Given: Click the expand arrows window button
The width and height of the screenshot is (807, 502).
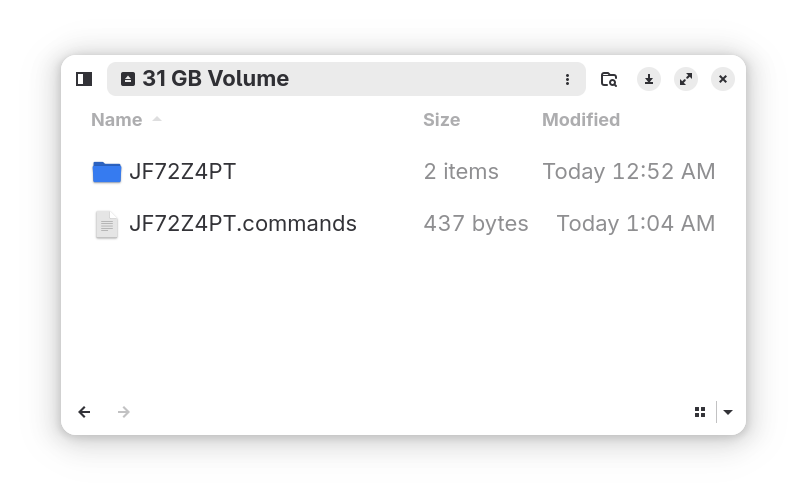Looking at the screenshot, I should click(686, 79).
